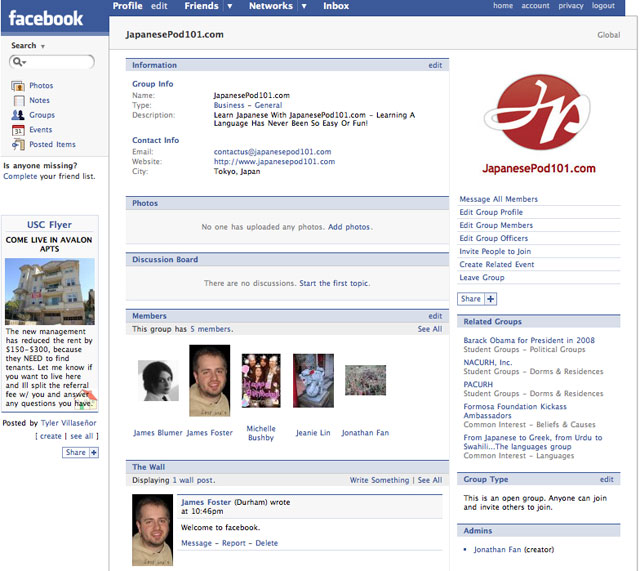Open Jeanie Lin's member photo
This screenshot has height=571, width=640.
coord(313,380)
